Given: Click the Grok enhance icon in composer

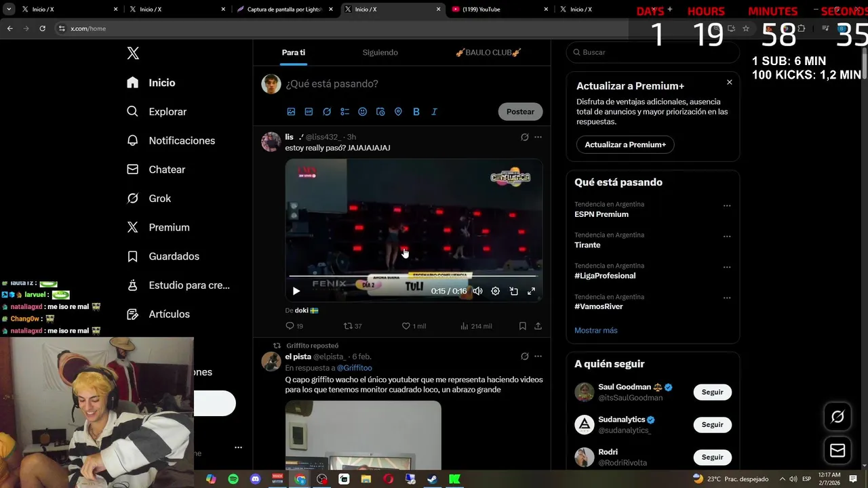Looking at the screenshot, I should (x=327, y=112).
